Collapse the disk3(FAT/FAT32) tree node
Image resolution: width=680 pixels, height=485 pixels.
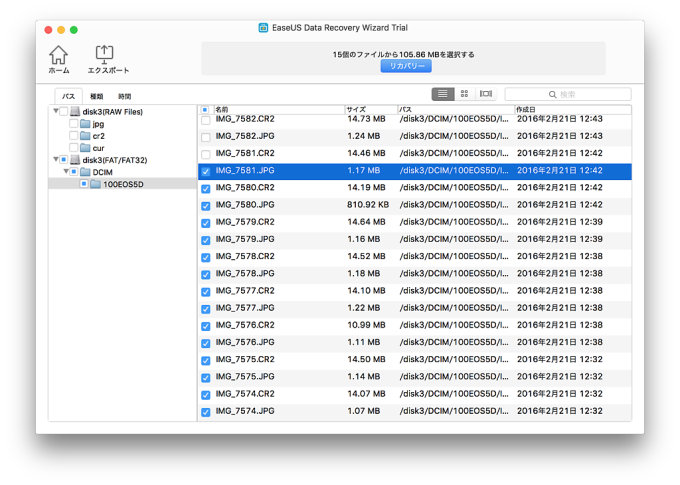click(x=54, y=160)
